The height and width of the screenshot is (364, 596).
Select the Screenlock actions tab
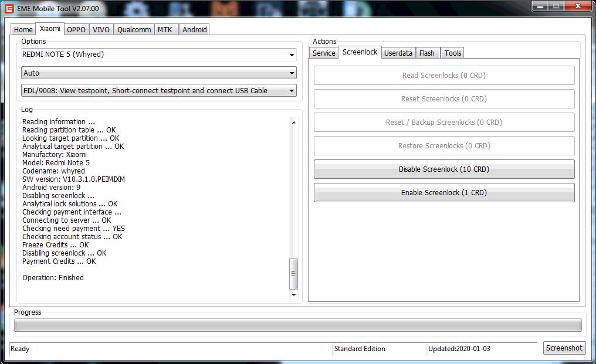(360, 52)
